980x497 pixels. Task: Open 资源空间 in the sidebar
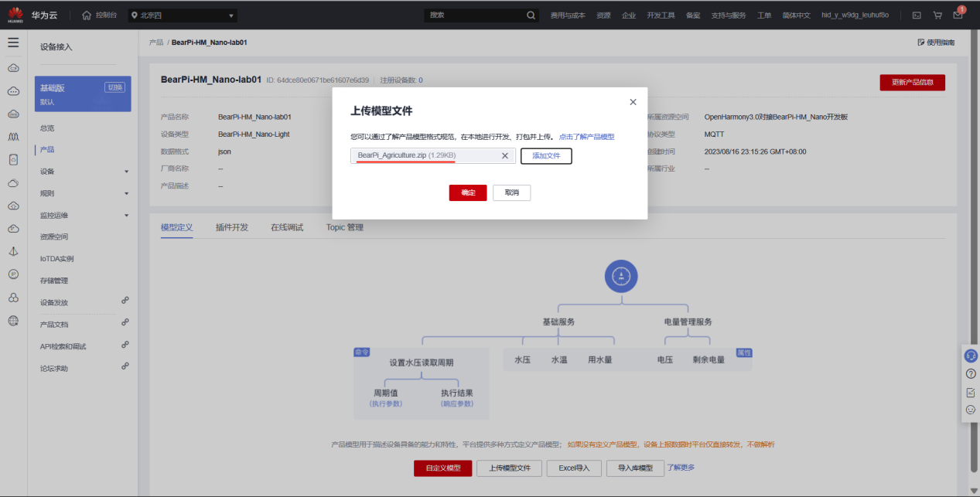coord(54,237)
